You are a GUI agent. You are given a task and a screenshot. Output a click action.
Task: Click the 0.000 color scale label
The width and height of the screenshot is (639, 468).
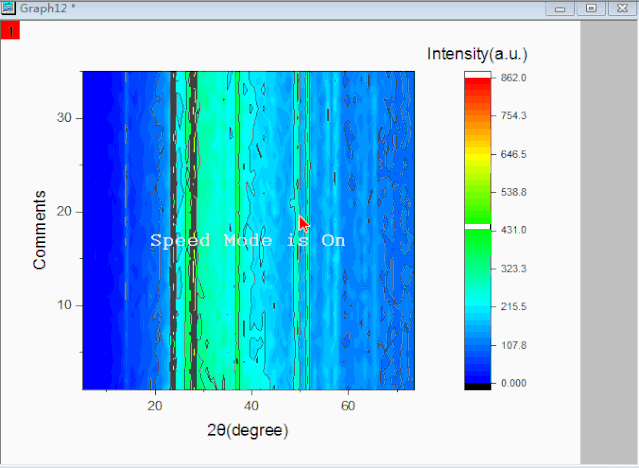point(514,383)
